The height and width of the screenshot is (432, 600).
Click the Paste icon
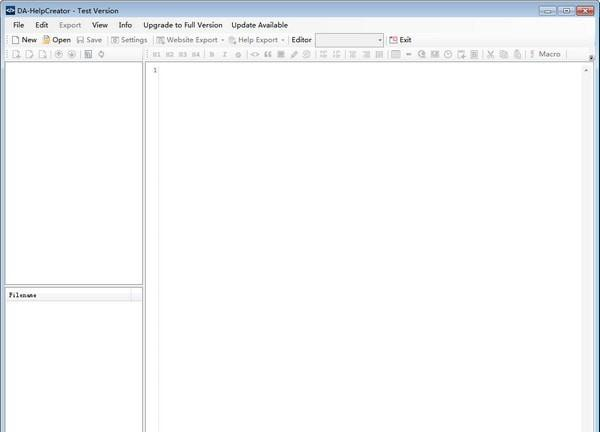[x=517, y=54]
